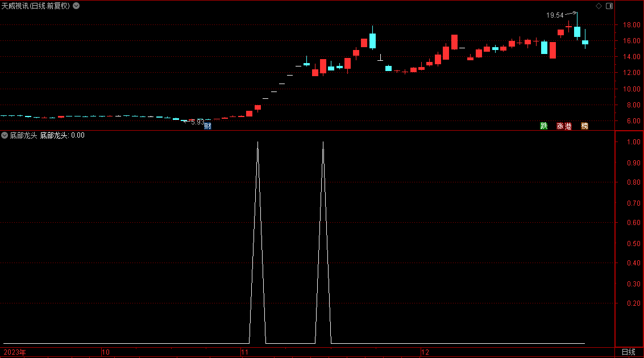644x358 pixels.
Task: Click the 19.54 high price label
Action: coord(555,15)
